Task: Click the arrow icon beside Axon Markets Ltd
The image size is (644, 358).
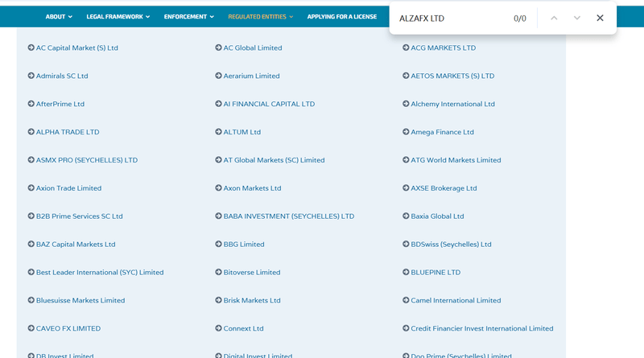Action: click(218, 188)
